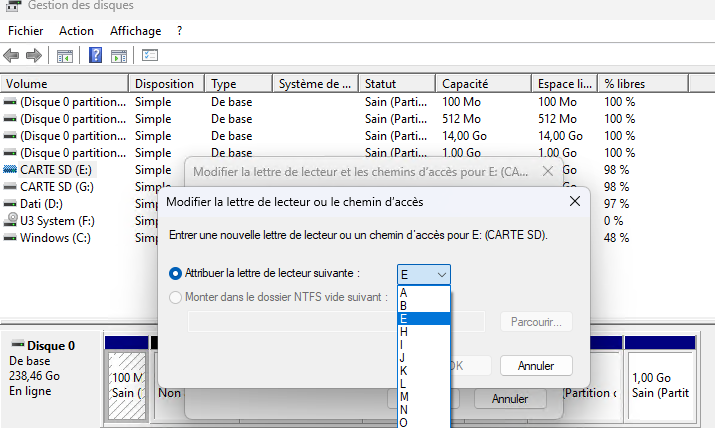Click the CARTE SD (G:) volume icon

coord(10,186)
